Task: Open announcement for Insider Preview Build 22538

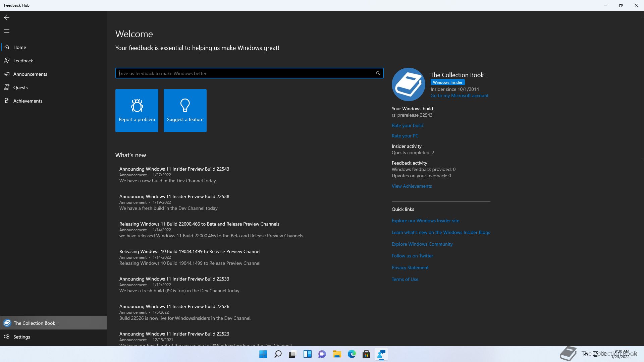Action: [x=174, y=196]
